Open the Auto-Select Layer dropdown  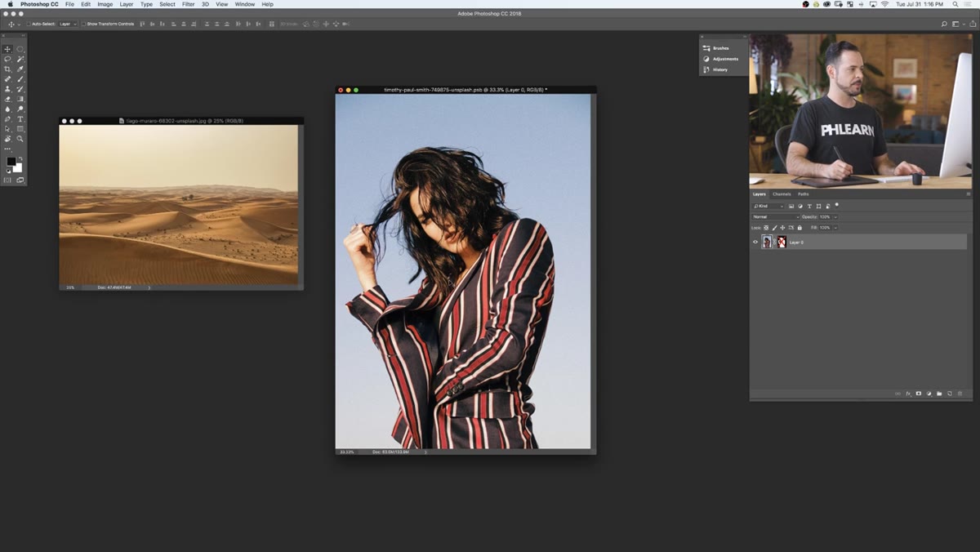coord(68,24)
